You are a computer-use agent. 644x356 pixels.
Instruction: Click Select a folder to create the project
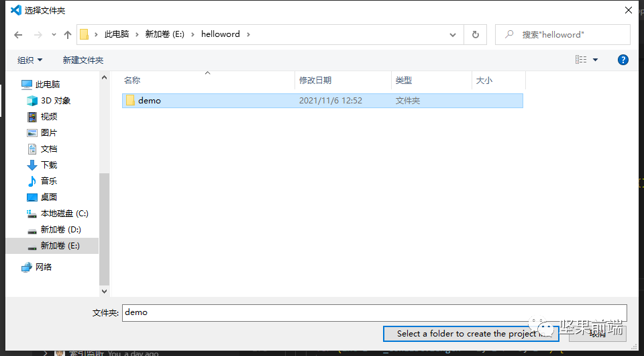[x=471, y=334]
